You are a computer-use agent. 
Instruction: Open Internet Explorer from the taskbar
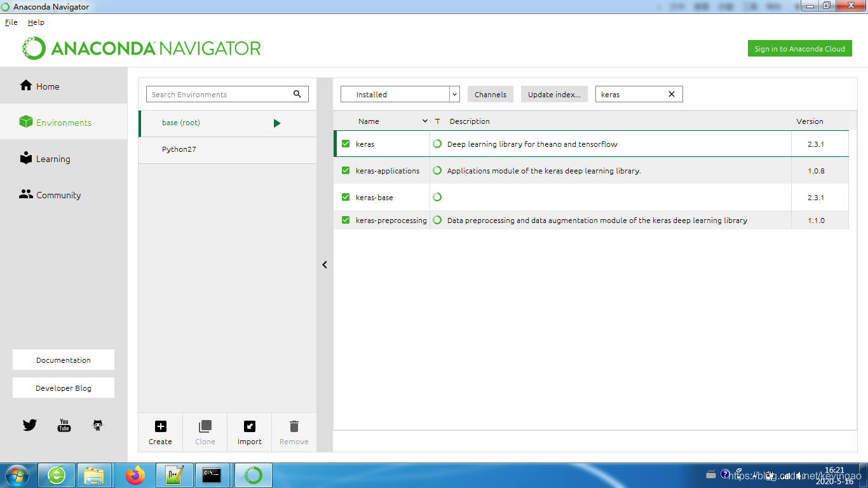[57, 475]
